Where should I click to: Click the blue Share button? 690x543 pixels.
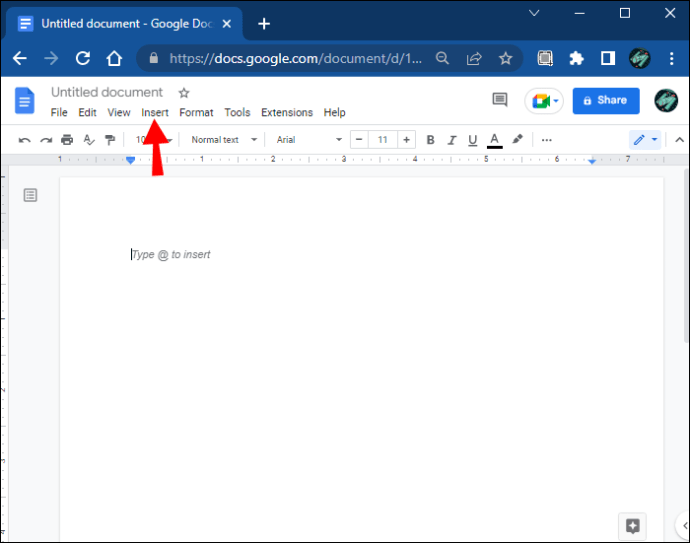click(604, 100)
